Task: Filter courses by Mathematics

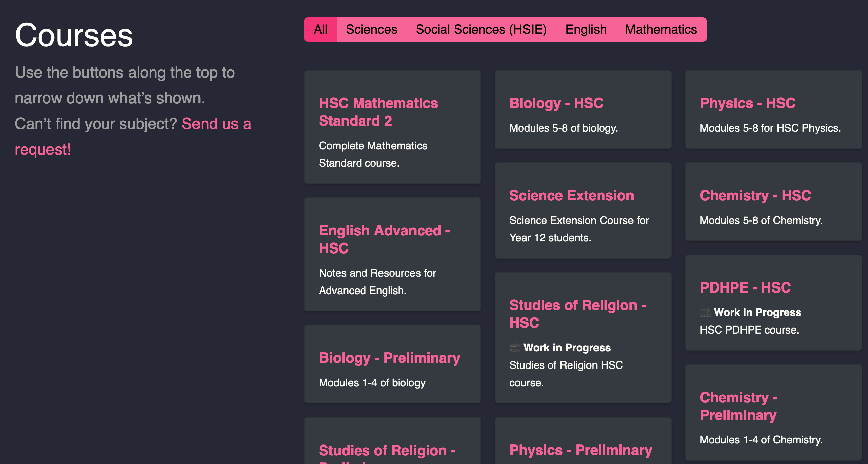Action: [x=661, y=30]
